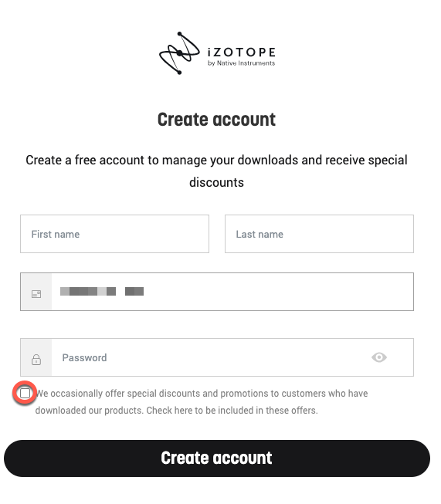
Task: Submit with the black Create account button
Action: tap(217, 458)
